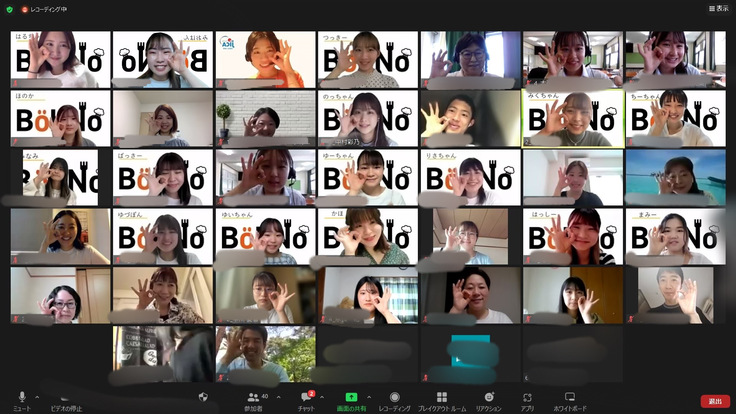Image resolution: width=736 pixels, height=414 pixels.
Task: Open the chat panel
Action: coord(306,399)
